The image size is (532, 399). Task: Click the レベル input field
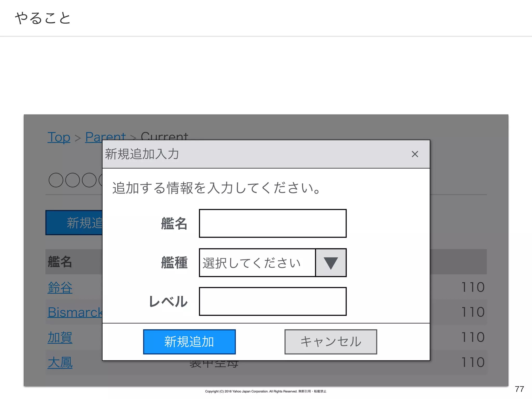point(272,301)
